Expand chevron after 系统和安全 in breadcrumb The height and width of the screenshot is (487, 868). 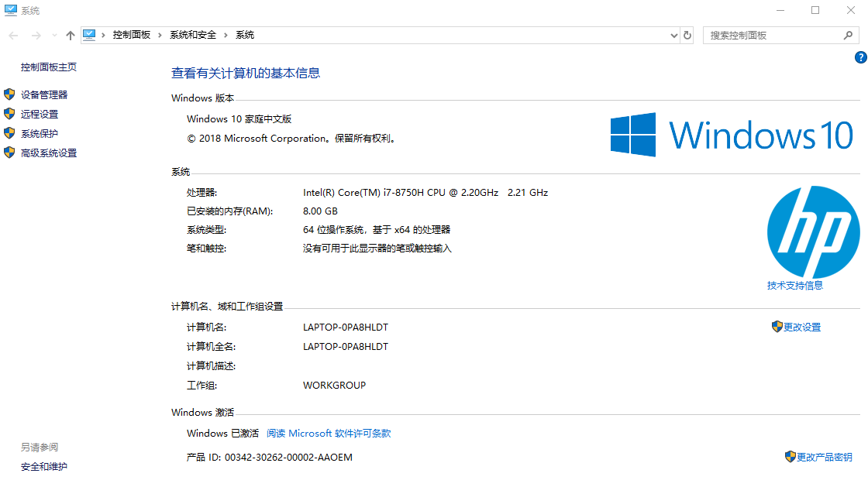tap(226, 35)
